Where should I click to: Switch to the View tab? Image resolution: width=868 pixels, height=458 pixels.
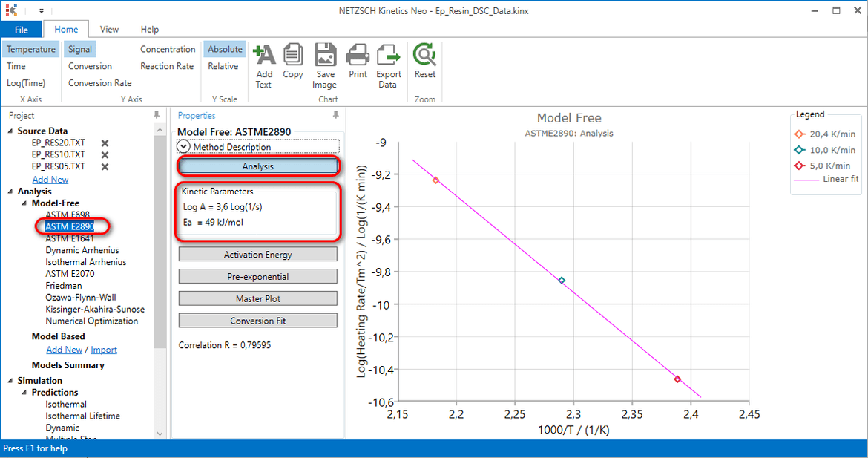[x=109, y=29]
